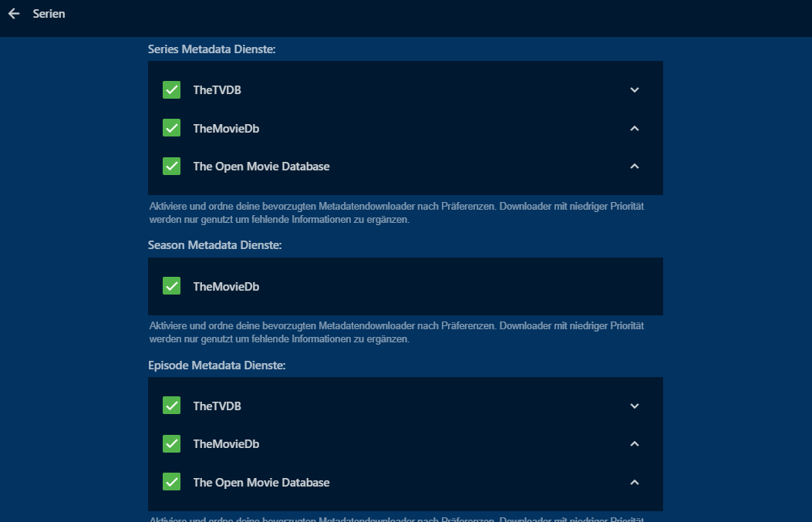
Task: Click the 'Season Metadata Dienste:' heading
Action: [215, 245]
